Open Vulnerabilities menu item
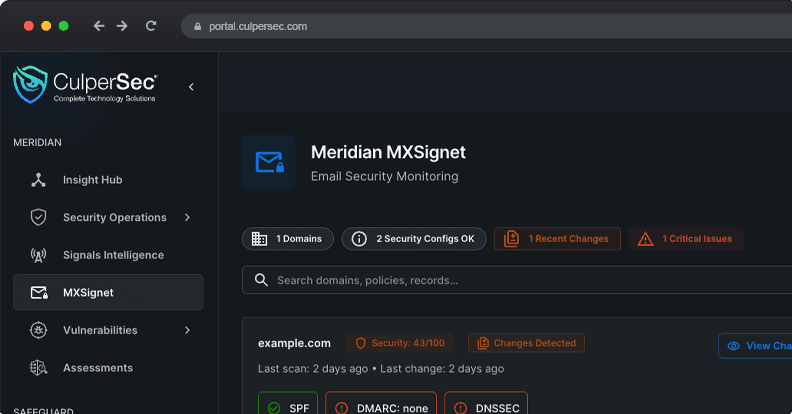 pyautogui.click(x=108, y=330)
